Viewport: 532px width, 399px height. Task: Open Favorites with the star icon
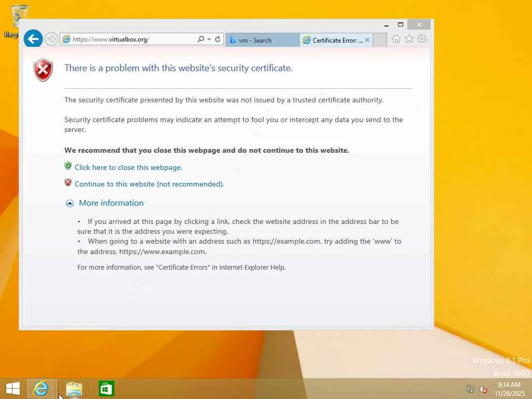click(409, 39)
